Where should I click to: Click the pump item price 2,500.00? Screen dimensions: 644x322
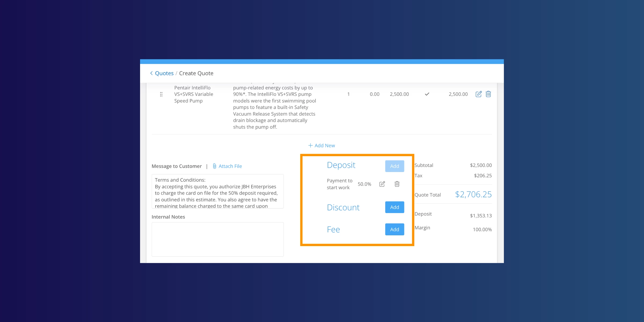399,94
